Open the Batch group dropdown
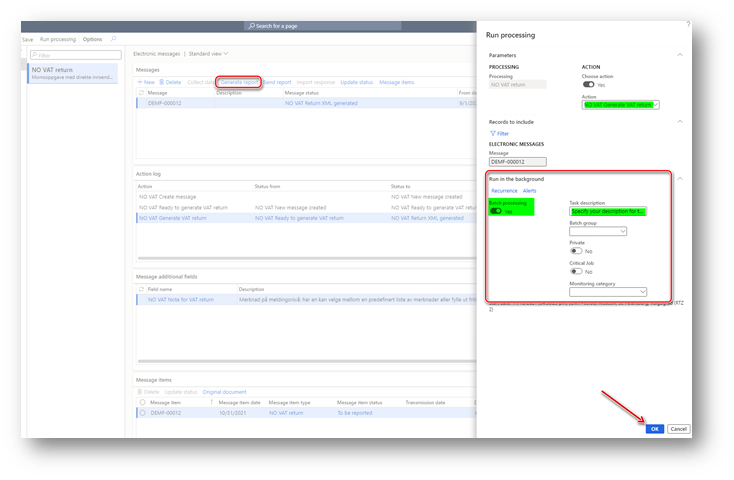734x480 pixels. click(x=623, y=231)
